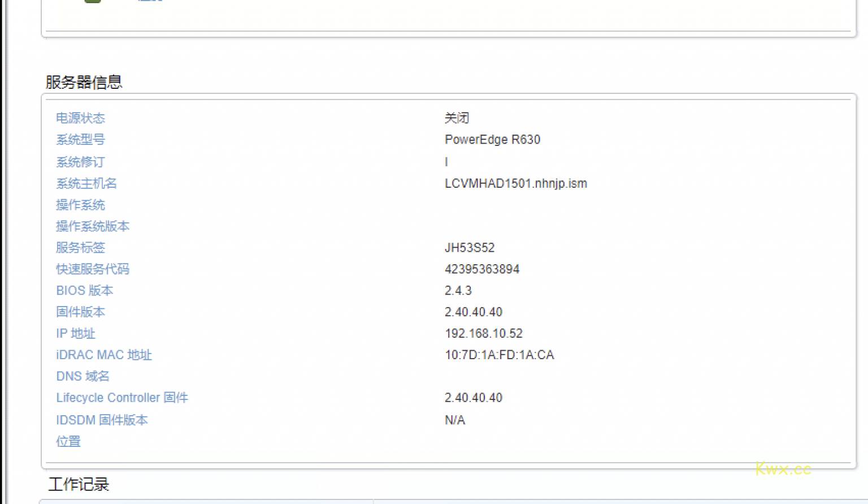Click the 位置 location link
The width and height of the screenshot is (868, 504).
68,441
